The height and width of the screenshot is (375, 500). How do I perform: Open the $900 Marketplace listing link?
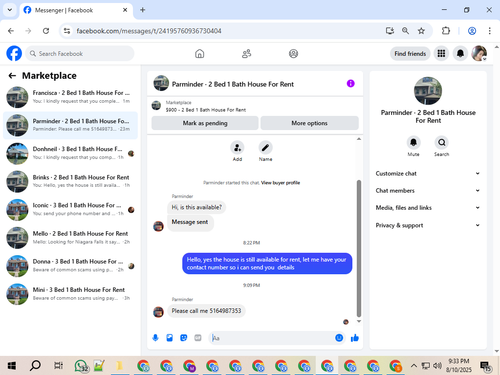(206, 110)
